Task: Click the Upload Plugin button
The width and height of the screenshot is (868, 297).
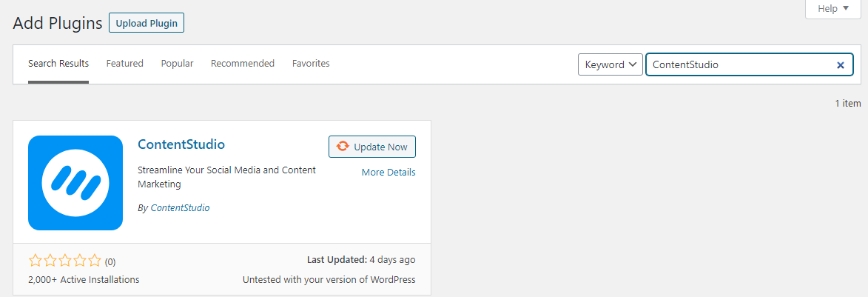Action: (147, 23)
